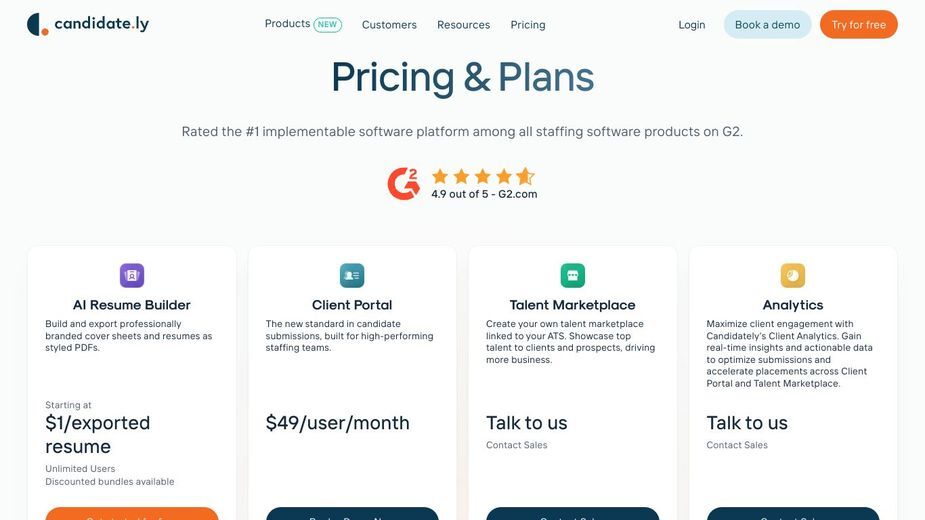Click the green Talent Marketplace icon
This screenshot has width=925, height=520.
572,276
